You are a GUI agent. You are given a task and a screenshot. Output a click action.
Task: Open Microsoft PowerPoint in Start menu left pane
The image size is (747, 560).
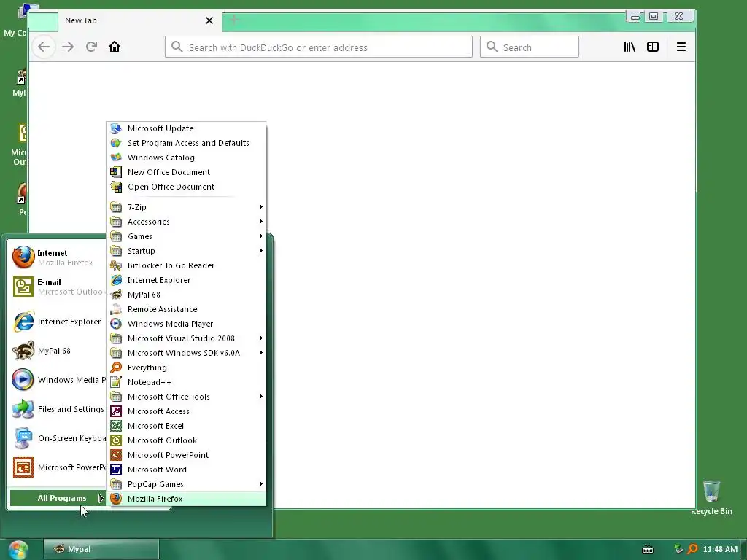coord(58,467)
